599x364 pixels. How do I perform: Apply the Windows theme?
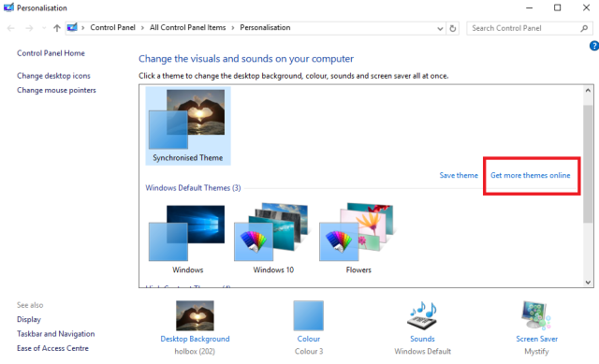coord(187,239)
